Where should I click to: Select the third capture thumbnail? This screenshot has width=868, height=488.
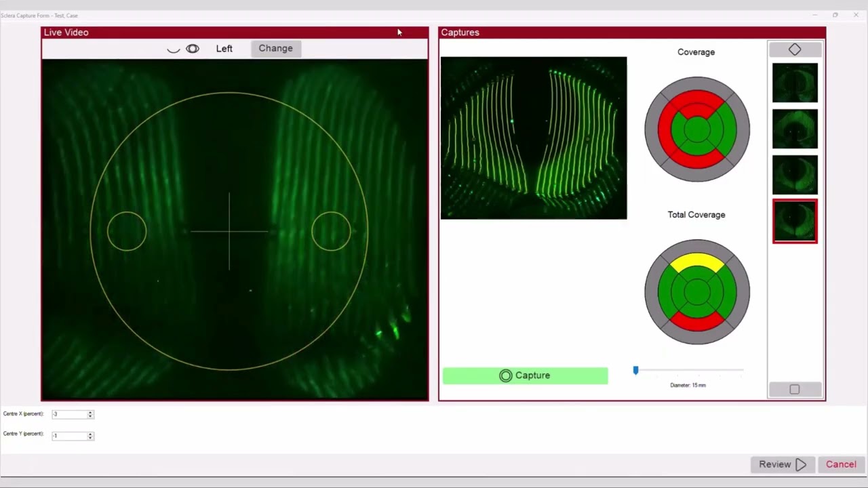coord(795,175)
